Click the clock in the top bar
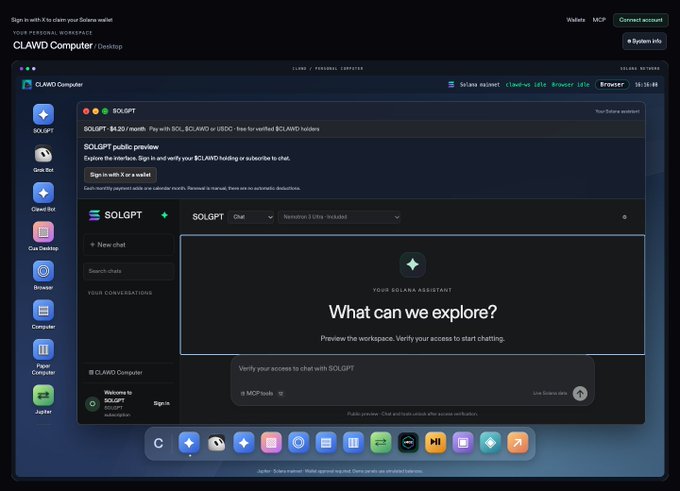680x491 pixels. (646, 85)
